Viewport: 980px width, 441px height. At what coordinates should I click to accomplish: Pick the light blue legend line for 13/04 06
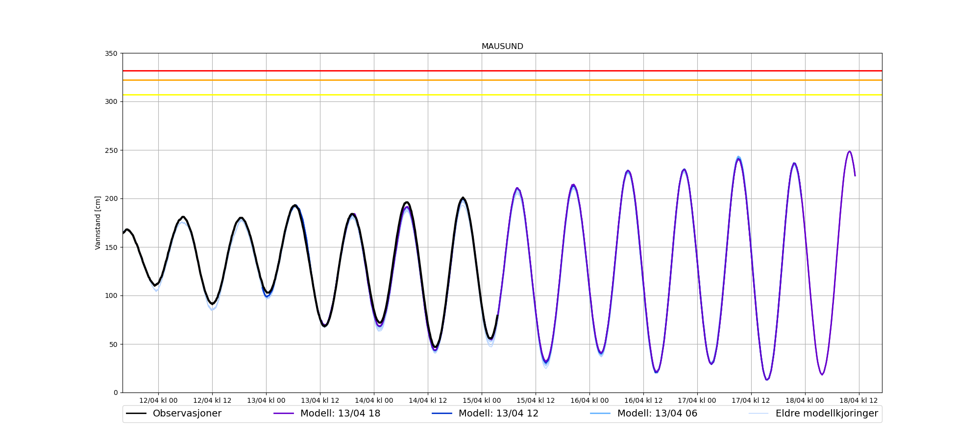(x=600, y=414)
